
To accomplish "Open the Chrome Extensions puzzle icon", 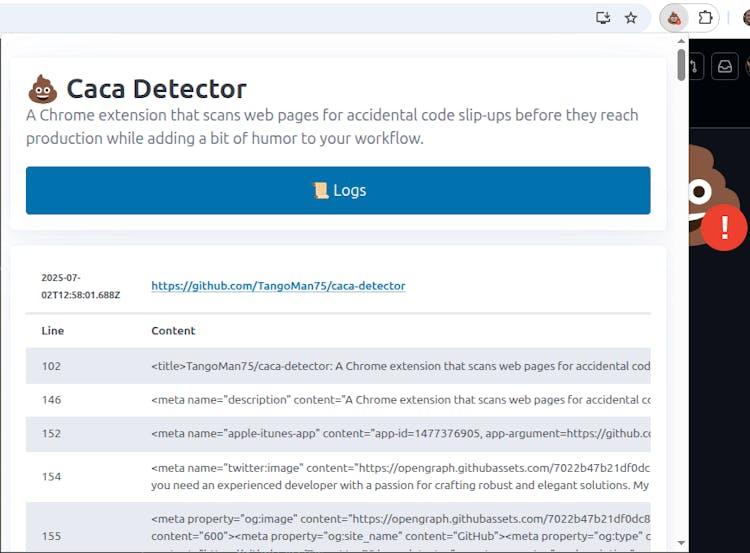I will (x=706, y=18).
